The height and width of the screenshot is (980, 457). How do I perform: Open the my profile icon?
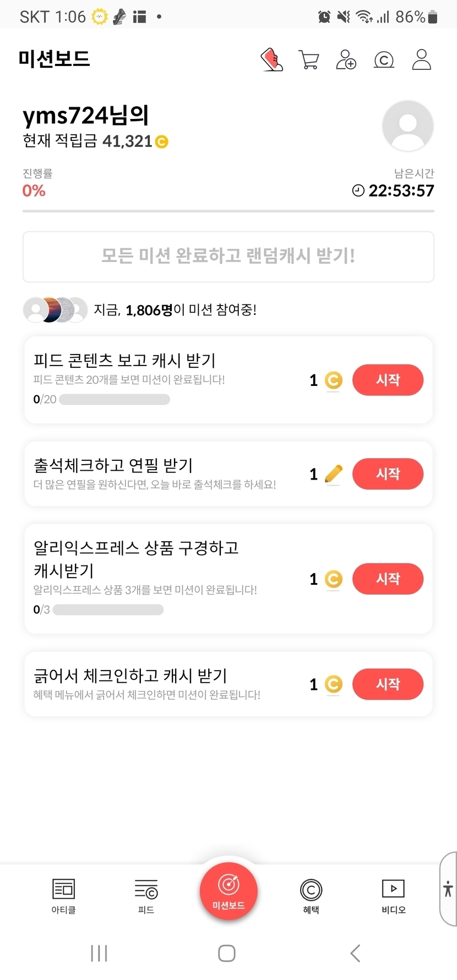pos(421,59)
